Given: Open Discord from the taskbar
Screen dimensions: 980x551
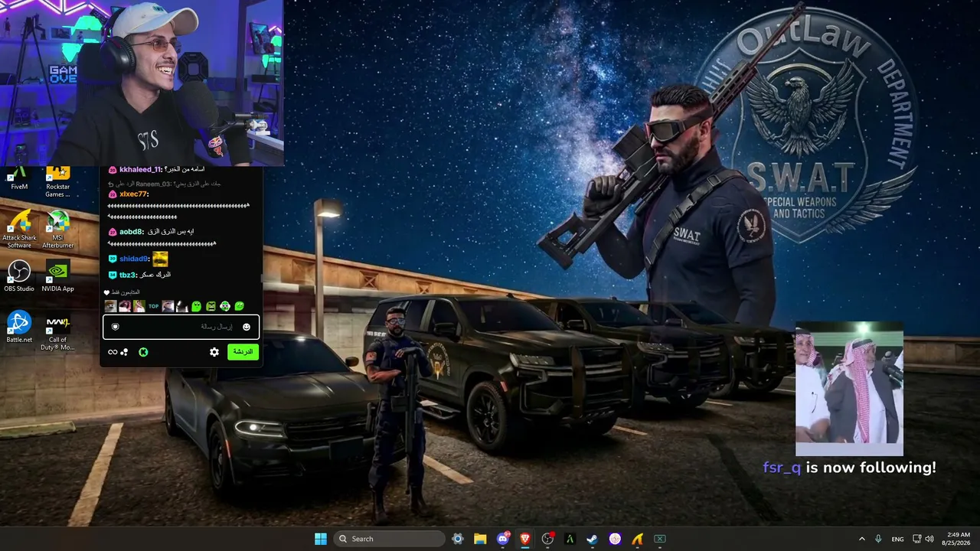Looking at the screenshot, I should coord(503,539).
